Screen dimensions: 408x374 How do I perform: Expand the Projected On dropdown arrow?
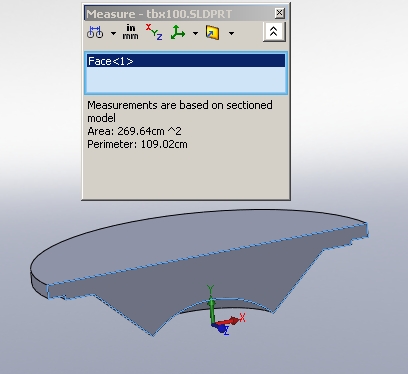[231, 33]
